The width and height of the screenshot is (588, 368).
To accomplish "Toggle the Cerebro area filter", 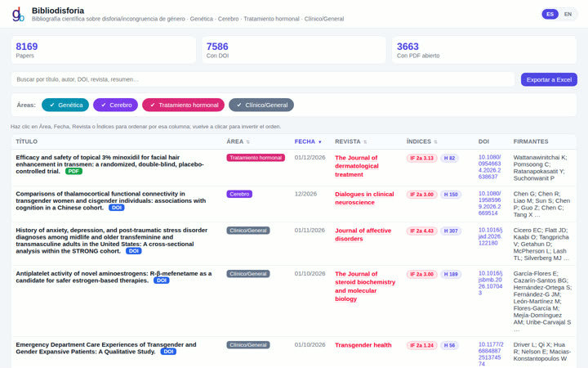I will pos(115,105).
